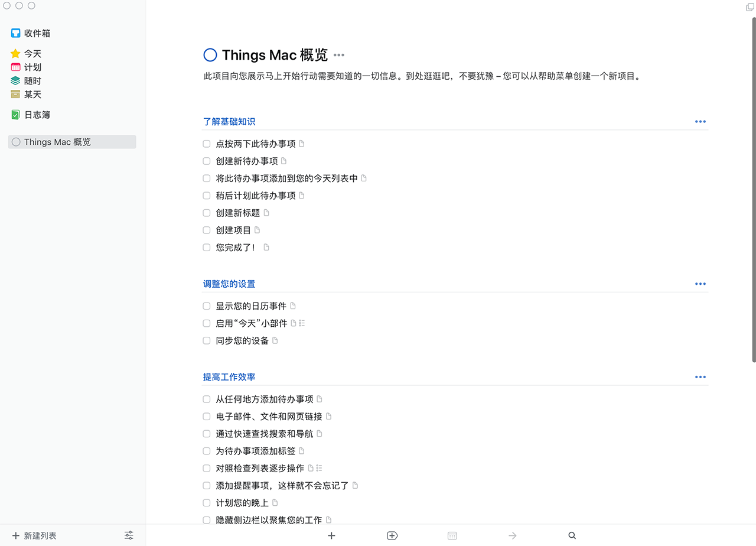The height and width of the screenshot is (546, 756).
Task: Click the checklist icon beside 对照检查列表逐步操作
Action: 319,468
